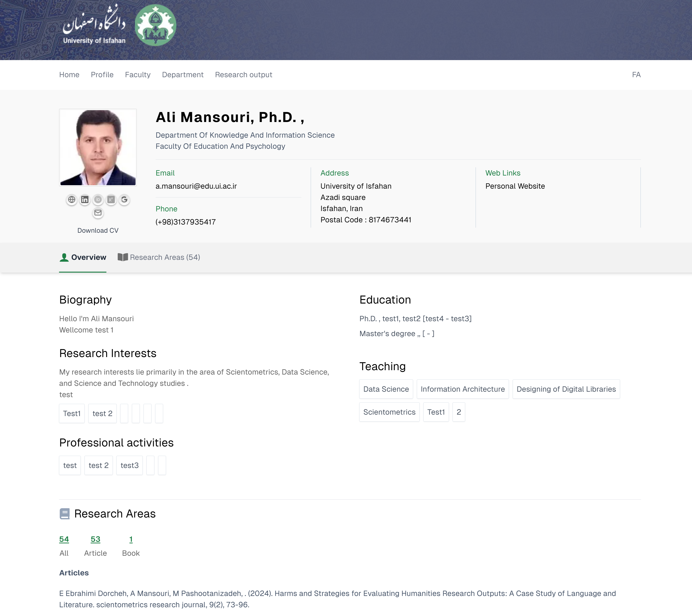This screenshot has width=692, height=616.
Task: Select the Information Architecture teaching tag
Action: tap(462, 389)
